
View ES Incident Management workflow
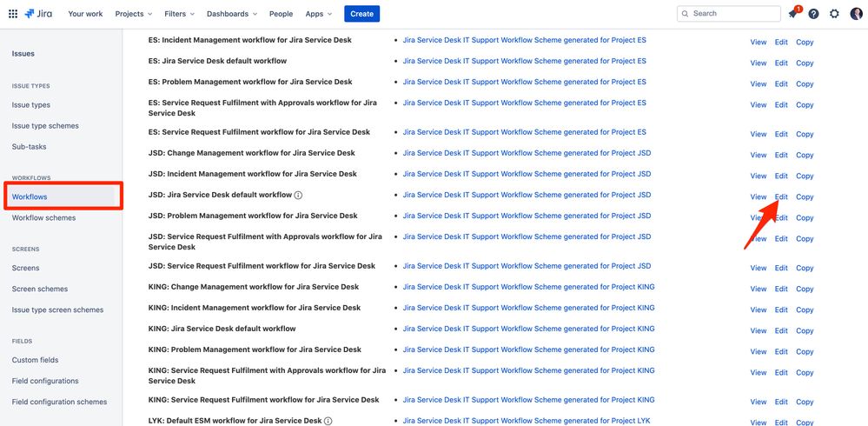pyautogui.click(x=759, y=42)
